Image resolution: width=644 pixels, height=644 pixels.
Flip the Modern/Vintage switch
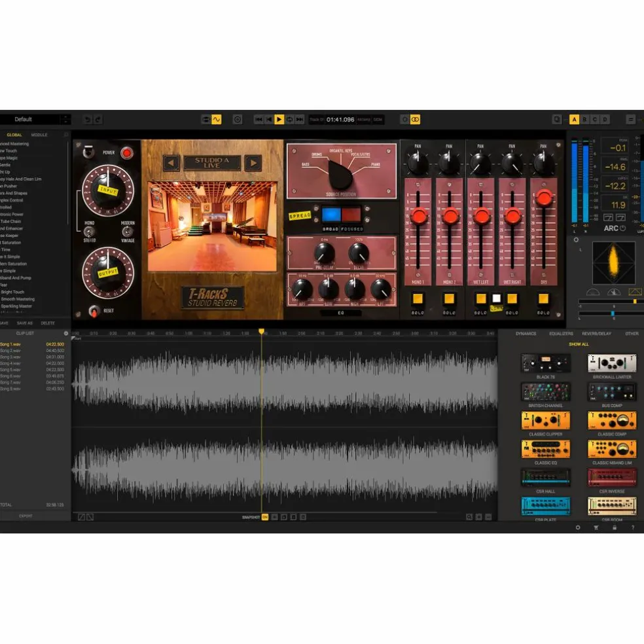click(x=128, y=231)
